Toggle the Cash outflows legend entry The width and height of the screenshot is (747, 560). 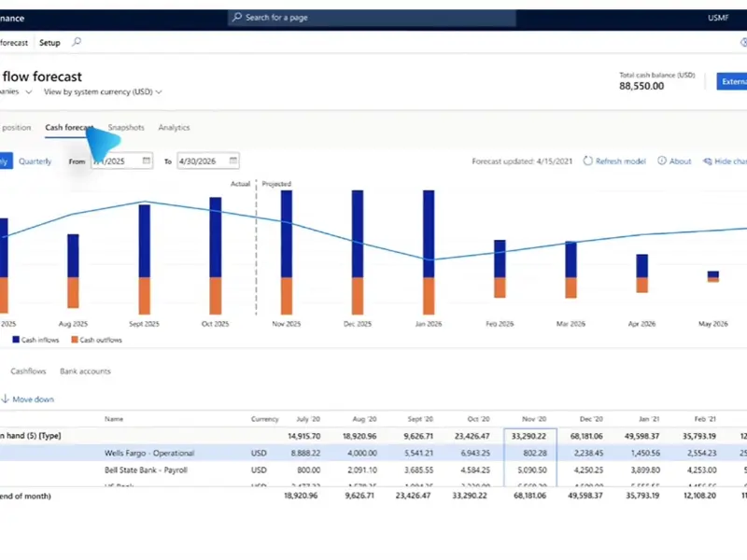point(96,340)
